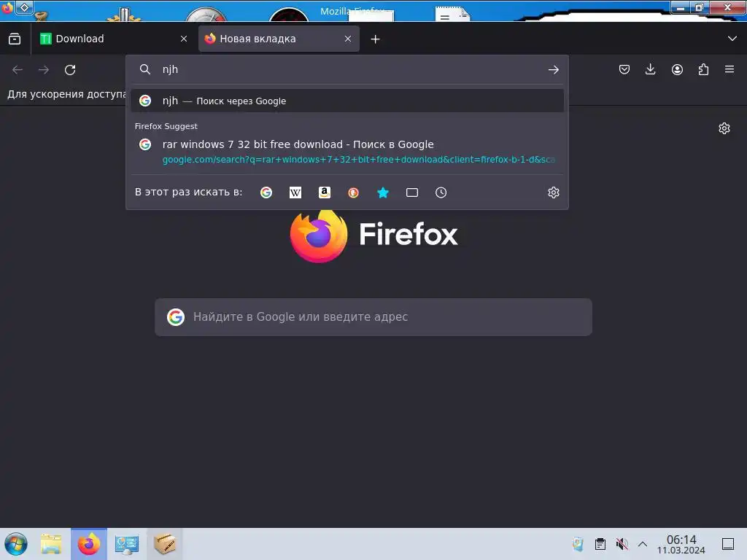Open a new tab with the plus button
The width and height of the screenshot is (747, 560).
click(x=376, y=39)
